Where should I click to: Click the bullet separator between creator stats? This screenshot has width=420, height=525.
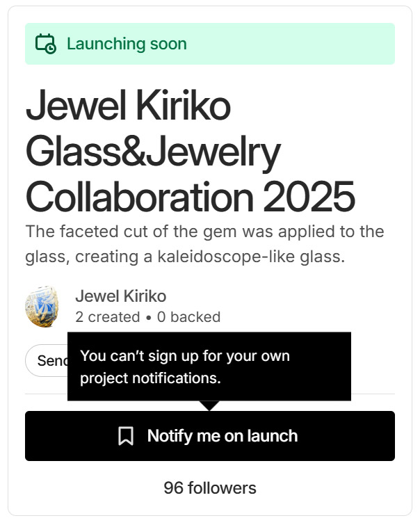149,318
